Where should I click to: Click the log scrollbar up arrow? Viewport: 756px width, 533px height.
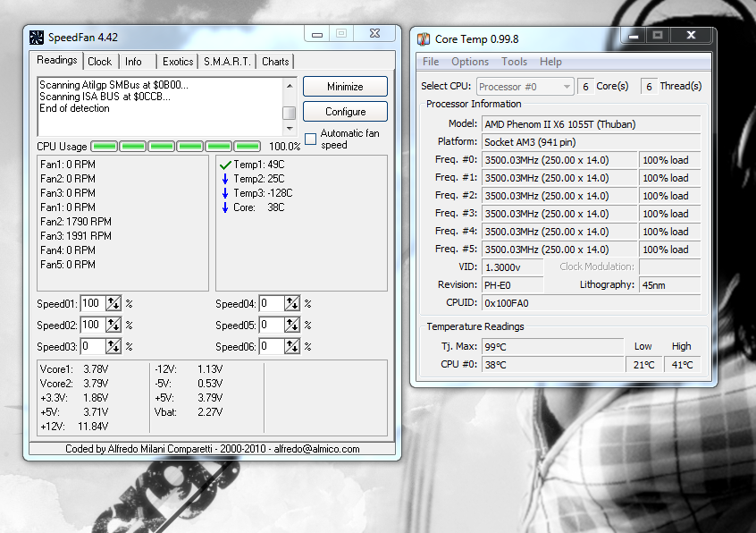[x=290, y=86]
